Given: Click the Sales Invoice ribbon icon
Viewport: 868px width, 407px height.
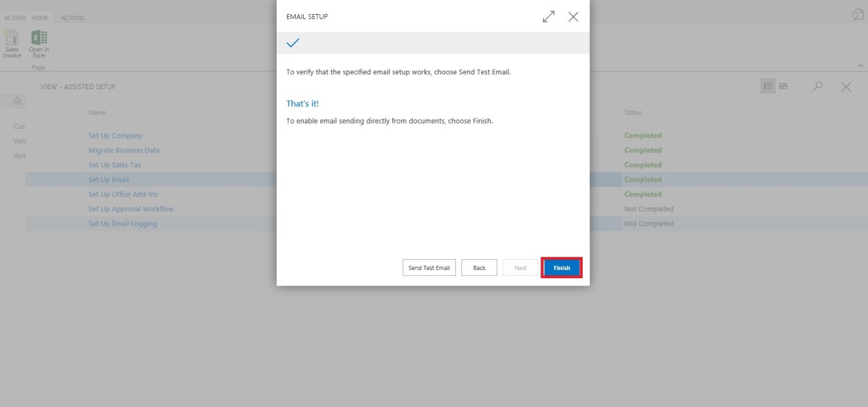Looking at the screenshot, I should (12, 44).
